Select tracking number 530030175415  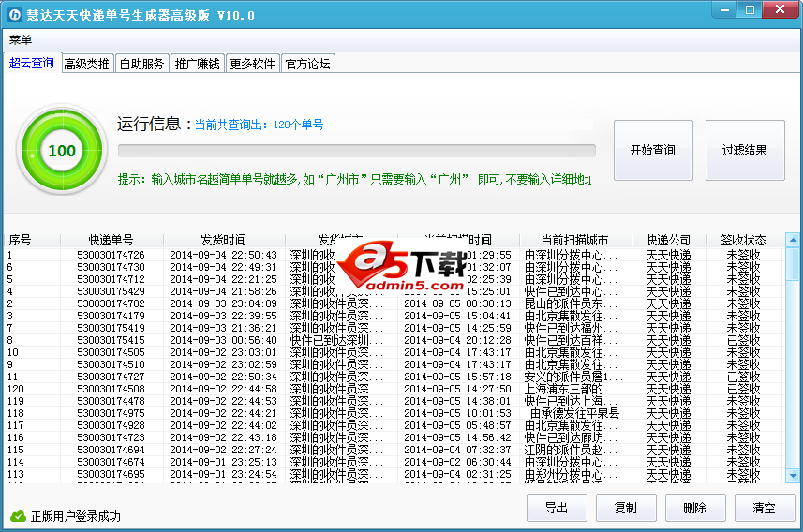(112, 341)
